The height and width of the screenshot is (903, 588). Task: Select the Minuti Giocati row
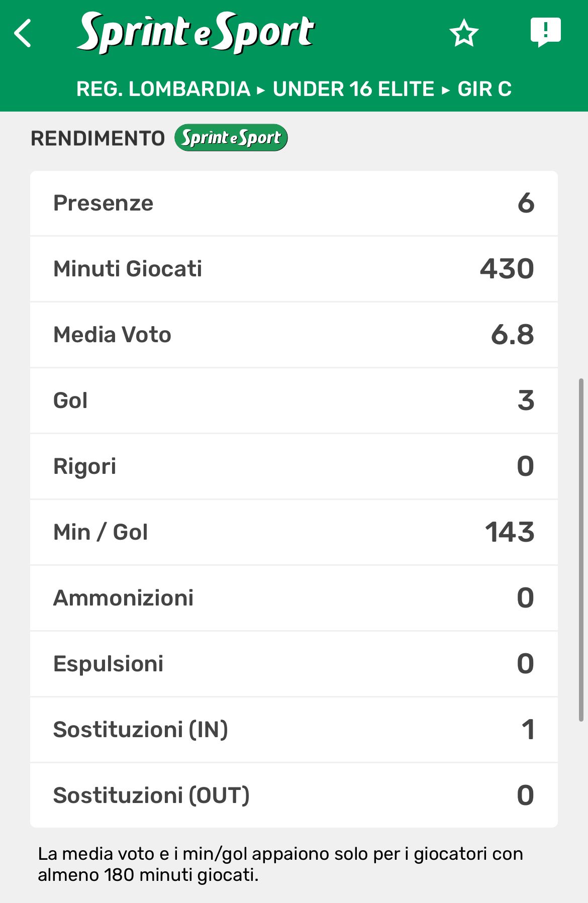(294, 269)
